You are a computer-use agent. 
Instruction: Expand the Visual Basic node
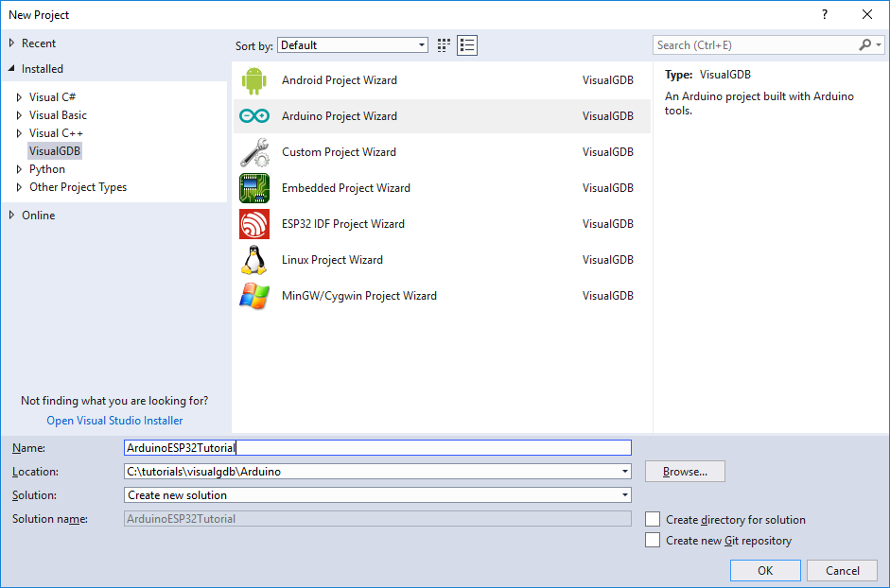(19, 115)
